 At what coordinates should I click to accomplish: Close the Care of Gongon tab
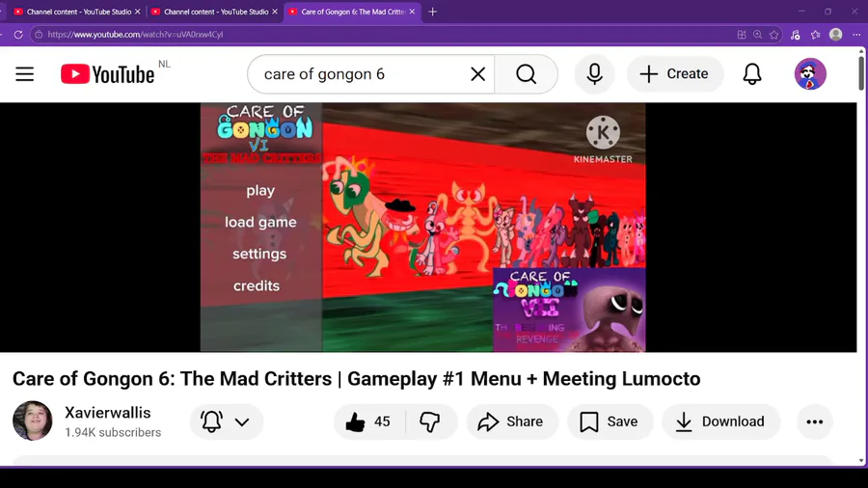click(x=412, y=12)
